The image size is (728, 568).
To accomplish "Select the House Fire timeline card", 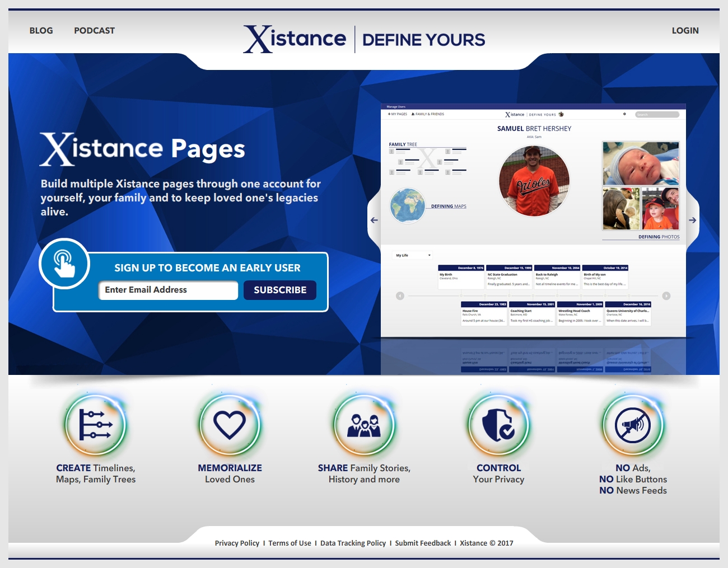I will (x=484, y=313).
